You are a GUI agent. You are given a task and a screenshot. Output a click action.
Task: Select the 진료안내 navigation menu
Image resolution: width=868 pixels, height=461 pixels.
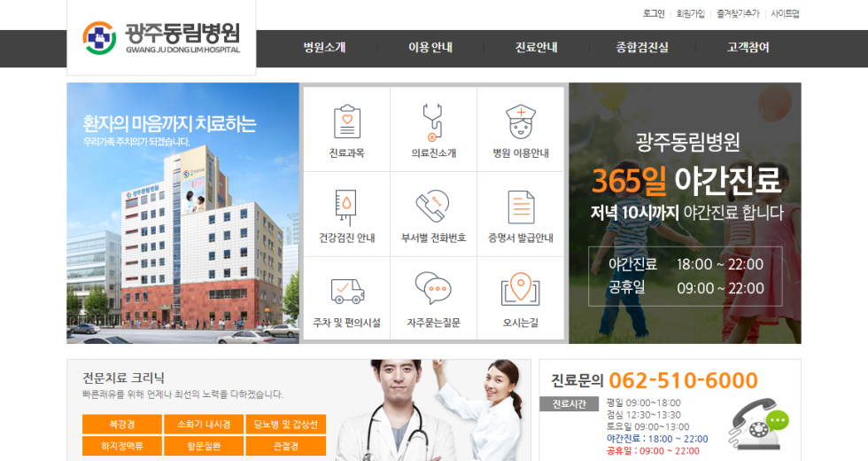coord(537,48)
